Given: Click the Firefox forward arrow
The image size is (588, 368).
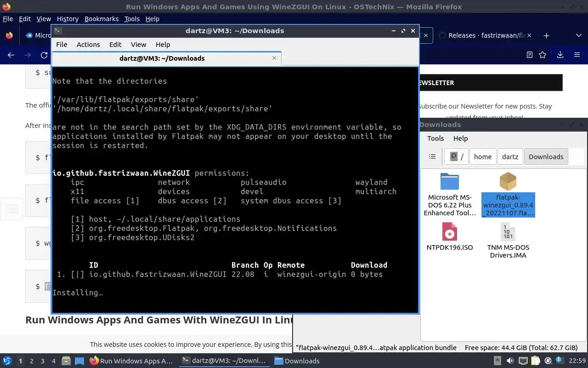Looking at the screenshot, I should pos(28,55).
